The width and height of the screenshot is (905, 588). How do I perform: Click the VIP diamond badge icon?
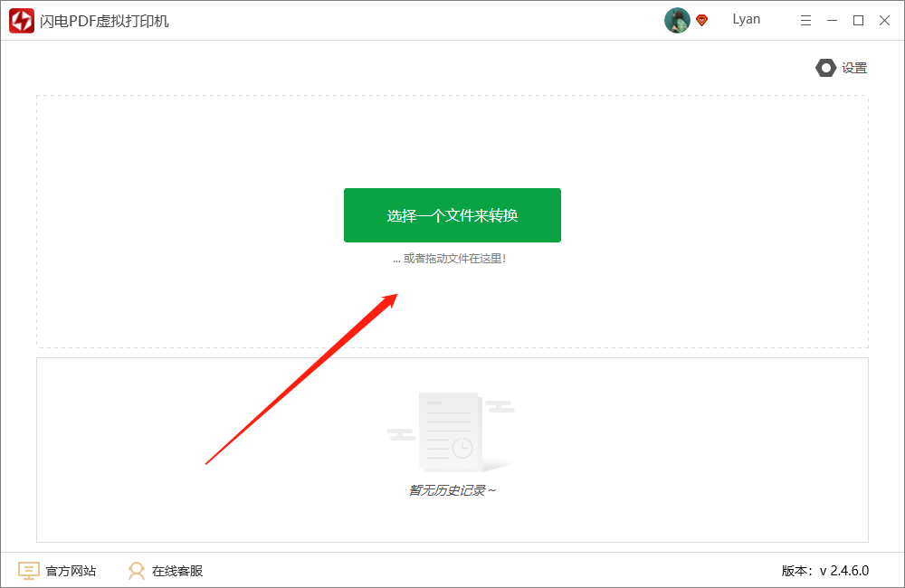tap(702, 21)
